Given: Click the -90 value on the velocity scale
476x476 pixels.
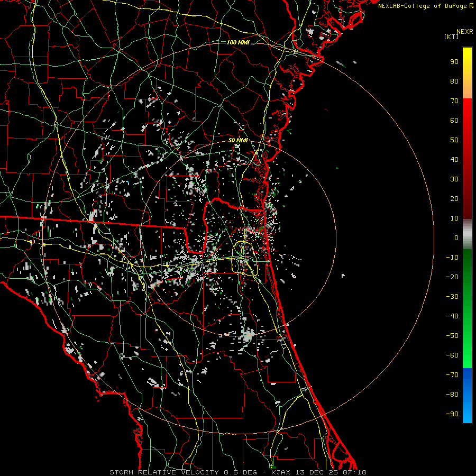Looking at the screenshot, I should (452, 414).
